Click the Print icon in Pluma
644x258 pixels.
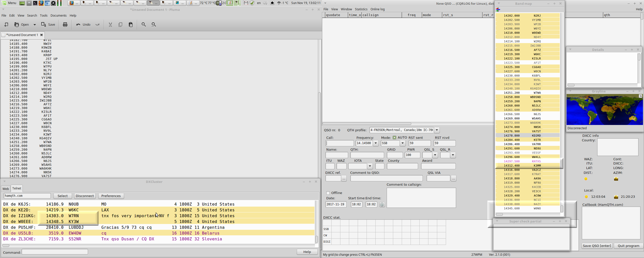point(65,24)
